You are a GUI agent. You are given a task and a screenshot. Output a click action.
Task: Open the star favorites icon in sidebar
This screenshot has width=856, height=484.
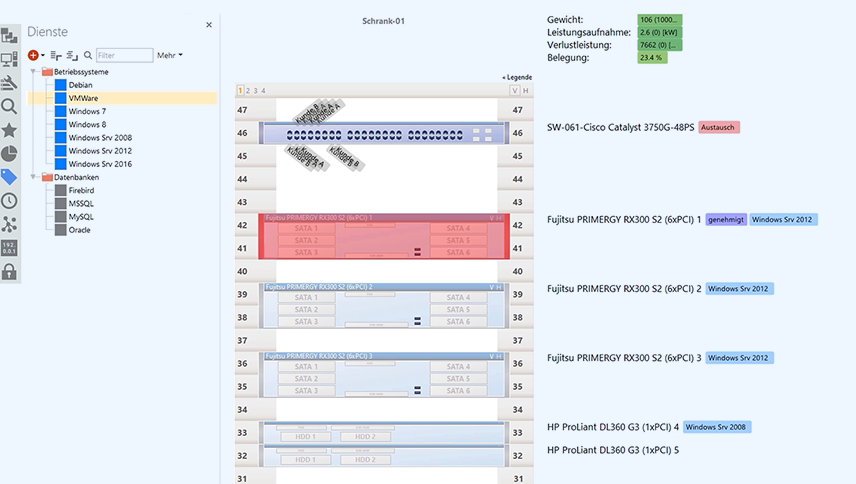9,130
